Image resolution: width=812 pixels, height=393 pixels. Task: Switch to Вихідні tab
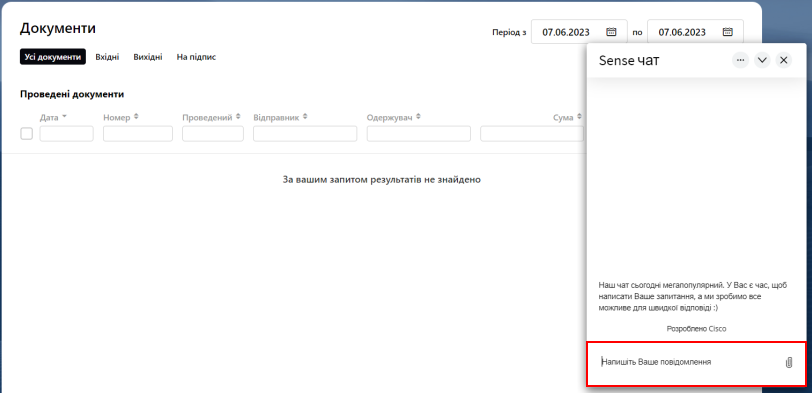click(x=148, y=57)
